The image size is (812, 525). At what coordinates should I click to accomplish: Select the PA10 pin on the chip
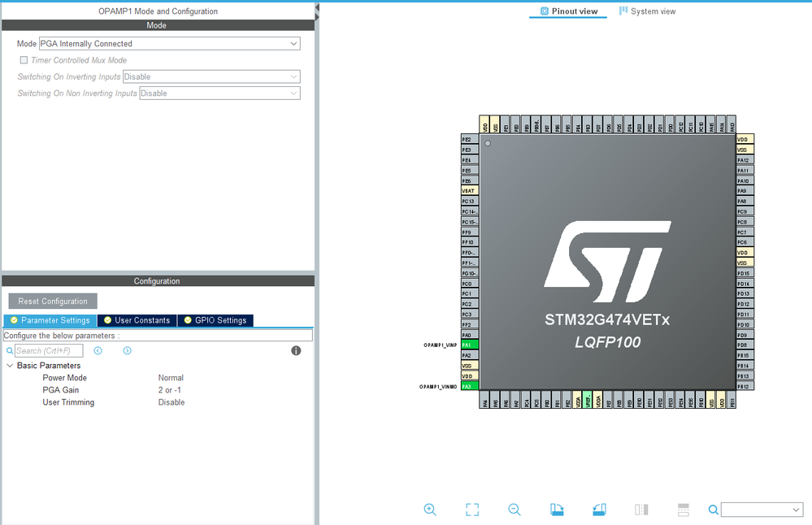click(x=745, y=180)
